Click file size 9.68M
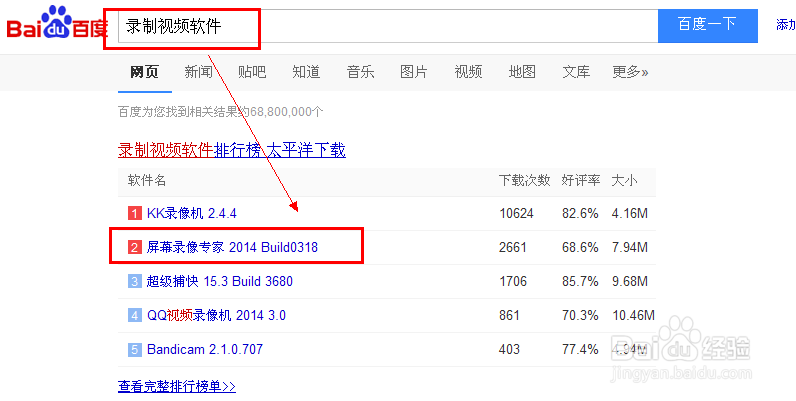Viewport: 796px width, 401px height. [x=630, y=281]
